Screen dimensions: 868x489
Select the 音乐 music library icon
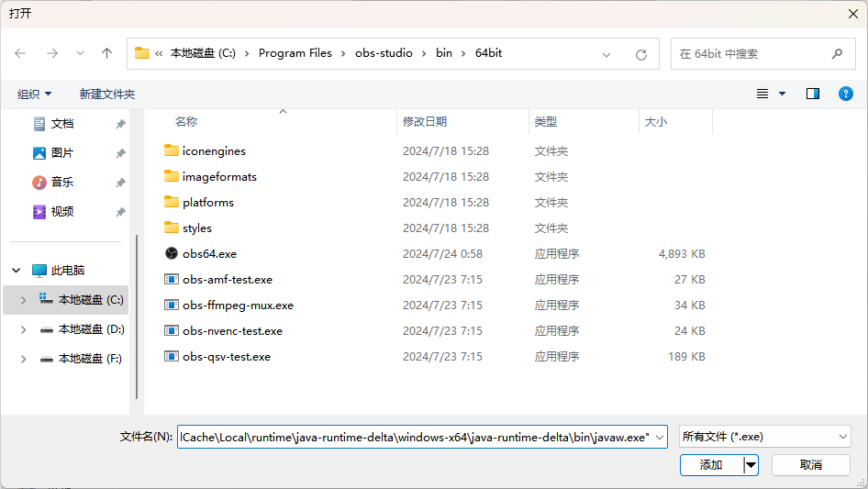pos(39,183)
